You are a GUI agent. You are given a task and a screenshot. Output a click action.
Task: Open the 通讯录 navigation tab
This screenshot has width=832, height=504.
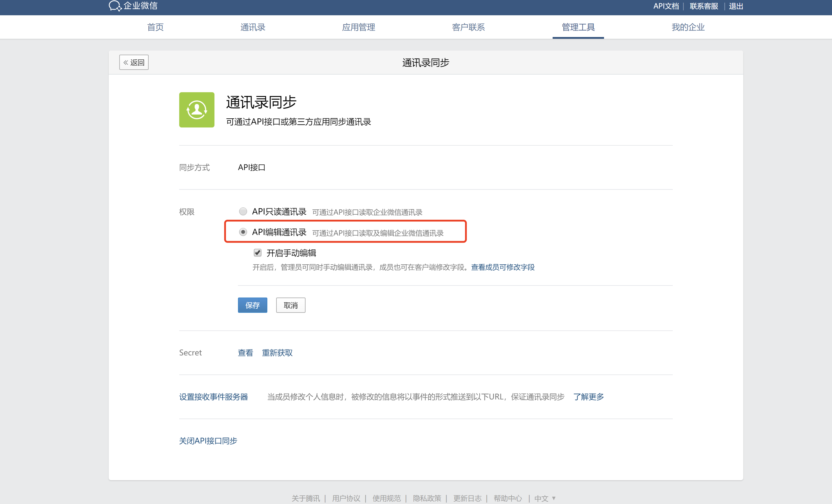click(x=253, y=27)
